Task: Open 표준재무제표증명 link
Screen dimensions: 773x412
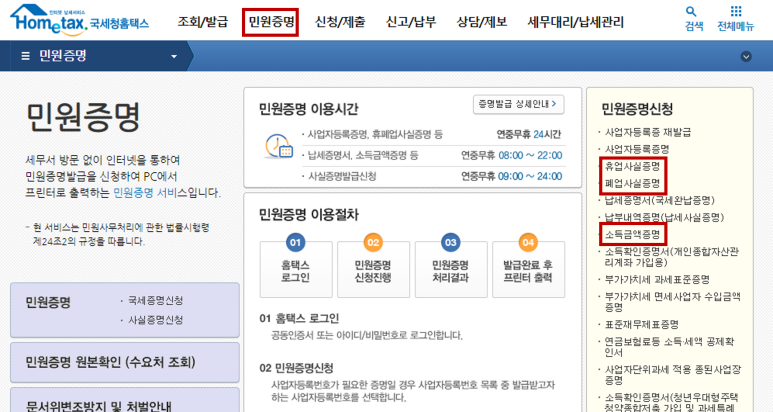Action: [x=641, y=324]
